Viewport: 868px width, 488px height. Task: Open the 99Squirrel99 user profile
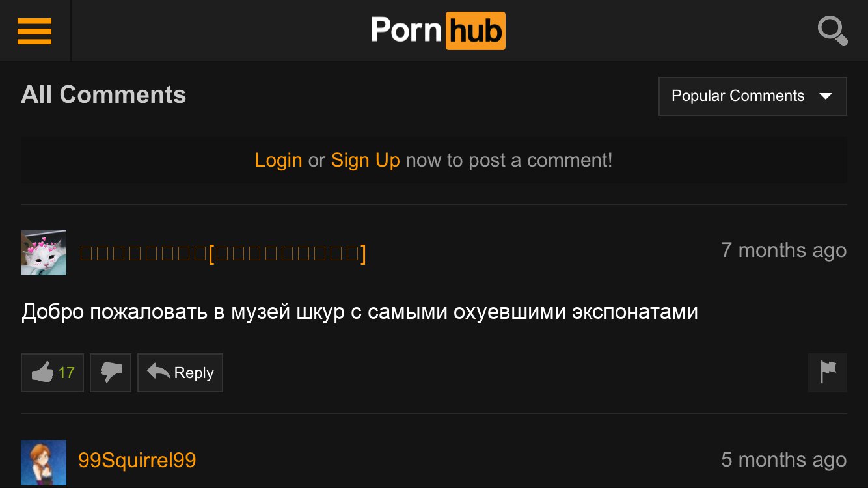tap(137, 460)
